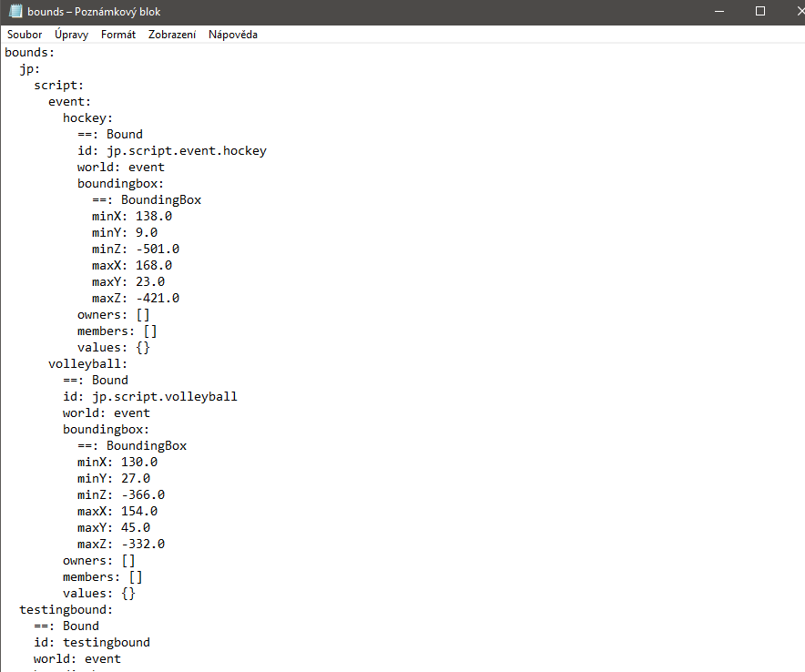Screen dimensions: 805x672
Task: Click the 'maxZ: -332.0' line
Action: (121, 545)
